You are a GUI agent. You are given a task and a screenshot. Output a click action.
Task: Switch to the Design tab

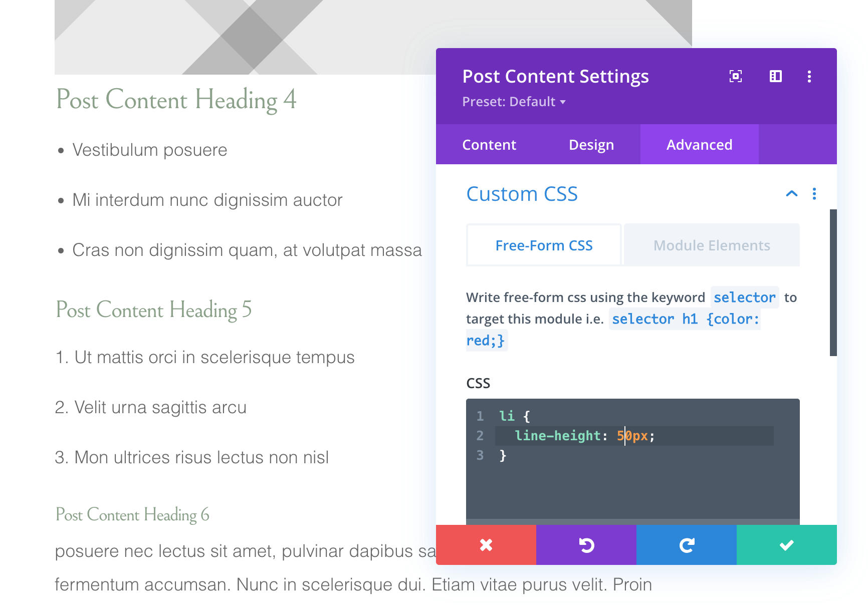point(591,145)
